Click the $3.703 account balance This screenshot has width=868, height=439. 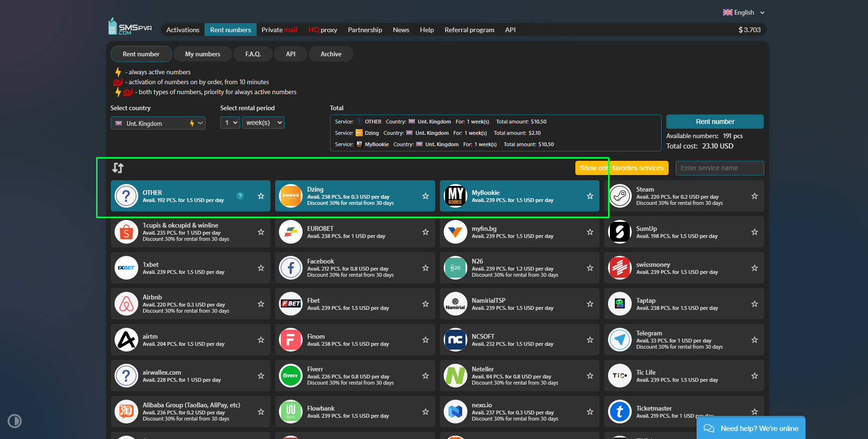(750, 30)
